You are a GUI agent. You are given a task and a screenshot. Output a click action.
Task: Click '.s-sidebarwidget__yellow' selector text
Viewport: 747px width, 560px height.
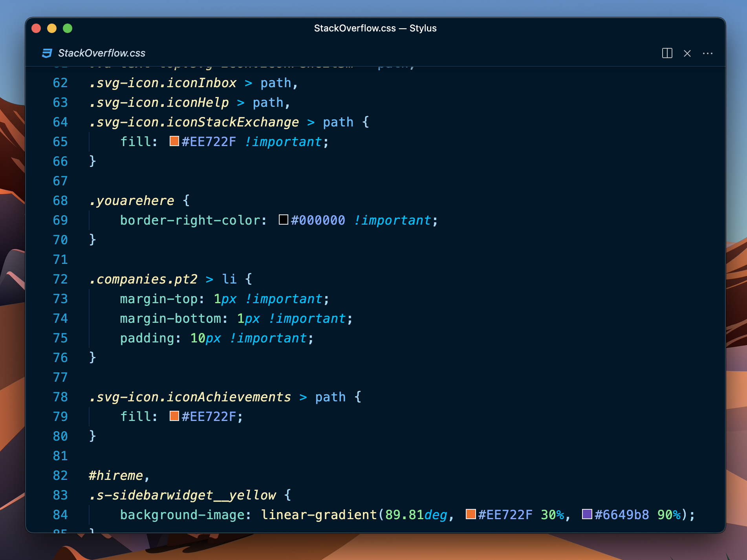(x=183, y=495)
